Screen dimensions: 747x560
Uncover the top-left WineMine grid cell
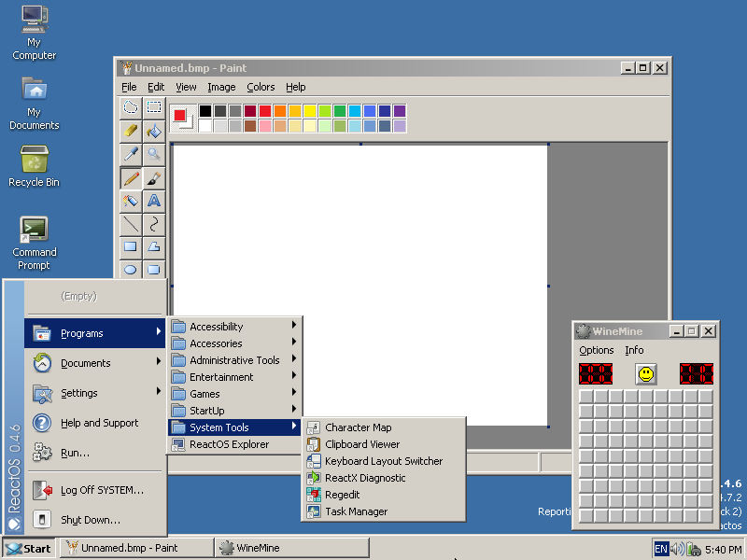point(586,397)
